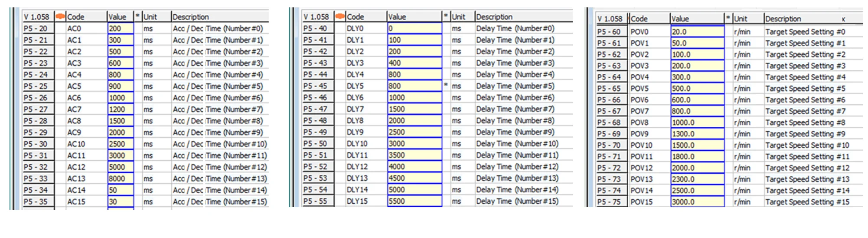The height and width of the screenshot is (238, 868).
Task: Select the P5 - 70 parameter row cell
Action: [611, 145]
